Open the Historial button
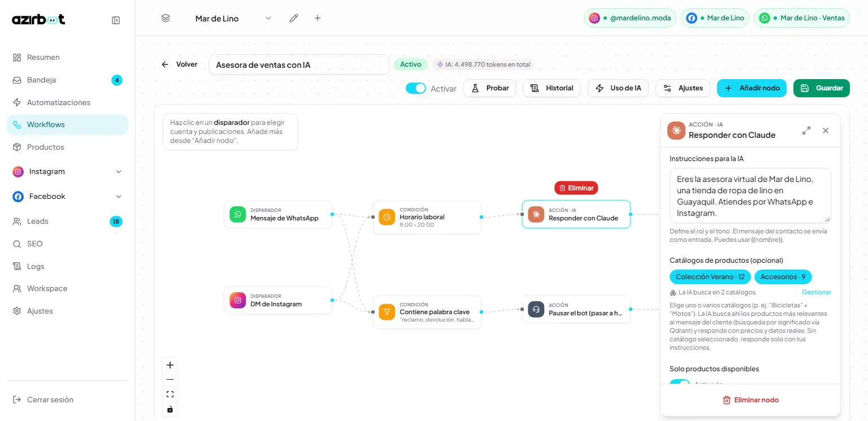Viewport: 868px width, 421px height. [x=552, y=88]
